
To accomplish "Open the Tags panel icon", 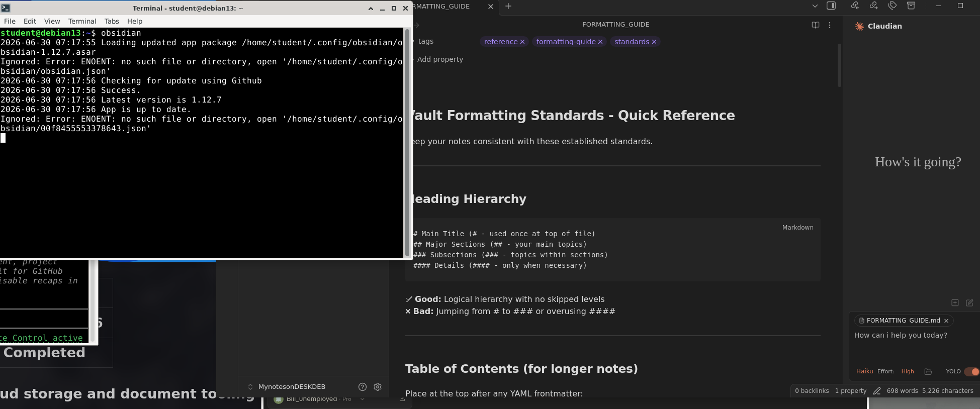I will coord(893,6).
